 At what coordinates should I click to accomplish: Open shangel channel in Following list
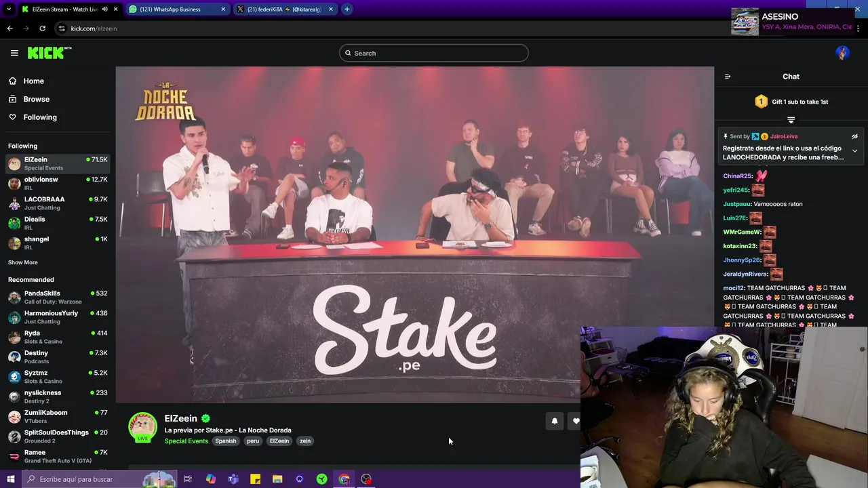58,243
